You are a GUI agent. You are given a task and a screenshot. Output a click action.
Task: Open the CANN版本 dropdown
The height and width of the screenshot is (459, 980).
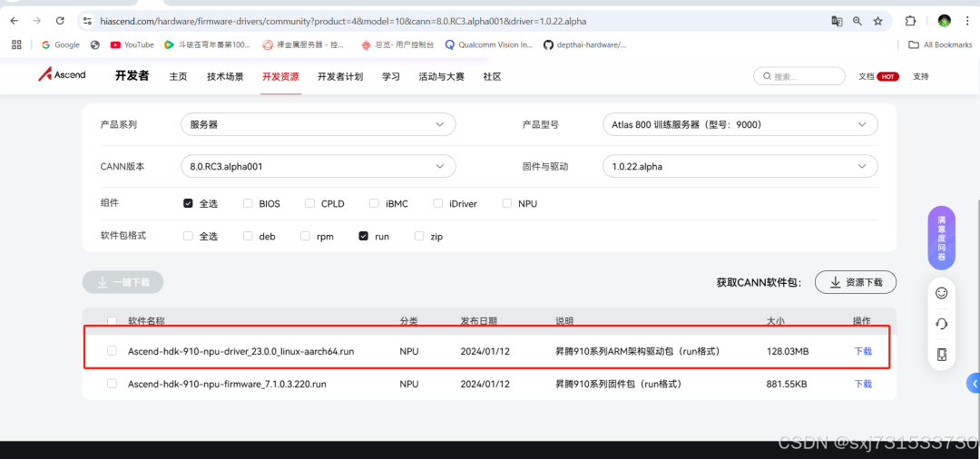318,167
